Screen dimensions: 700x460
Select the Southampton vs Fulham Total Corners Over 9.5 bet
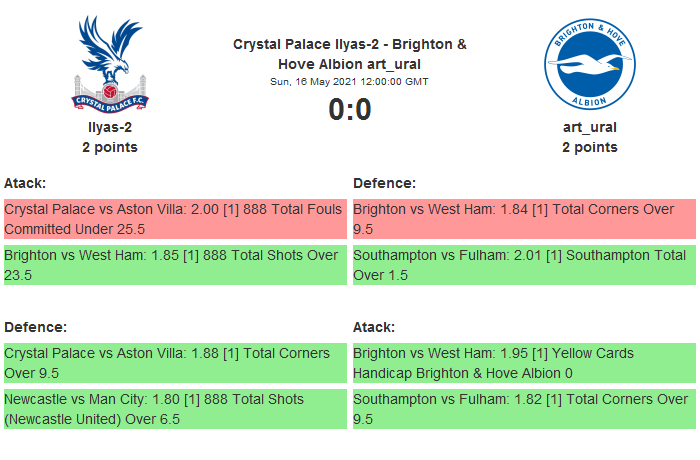point(523,409)
